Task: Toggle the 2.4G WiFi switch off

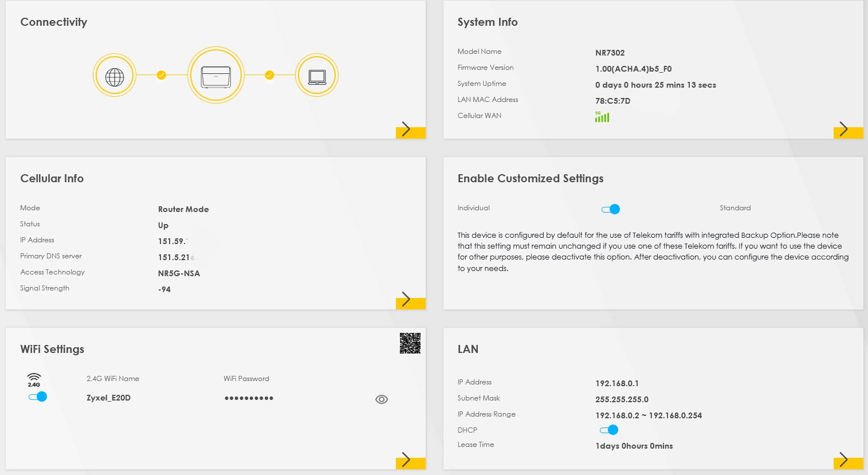Action: [38, 397]
